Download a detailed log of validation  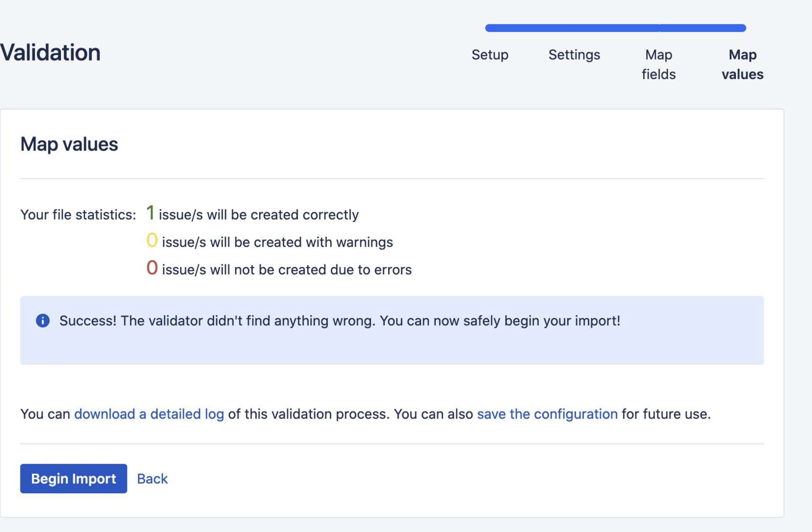[x=149, y=414]
